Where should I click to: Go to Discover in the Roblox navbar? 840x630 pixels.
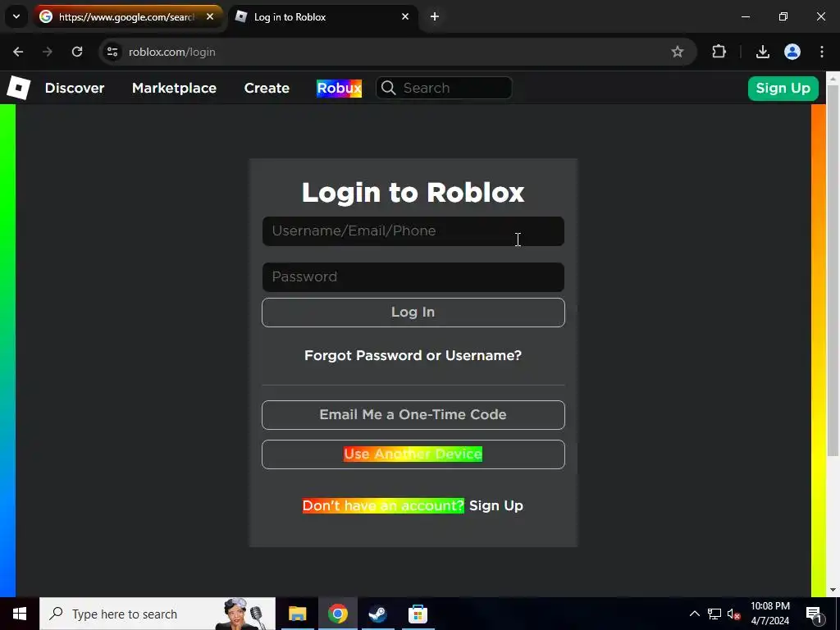click(75, 88)
